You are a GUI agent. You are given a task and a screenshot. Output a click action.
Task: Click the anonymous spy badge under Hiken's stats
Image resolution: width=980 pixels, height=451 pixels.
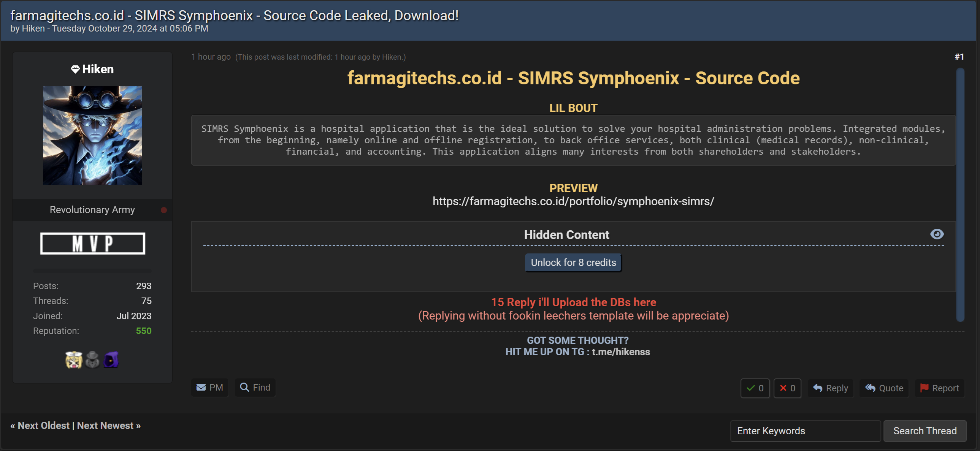pos(92,359)
